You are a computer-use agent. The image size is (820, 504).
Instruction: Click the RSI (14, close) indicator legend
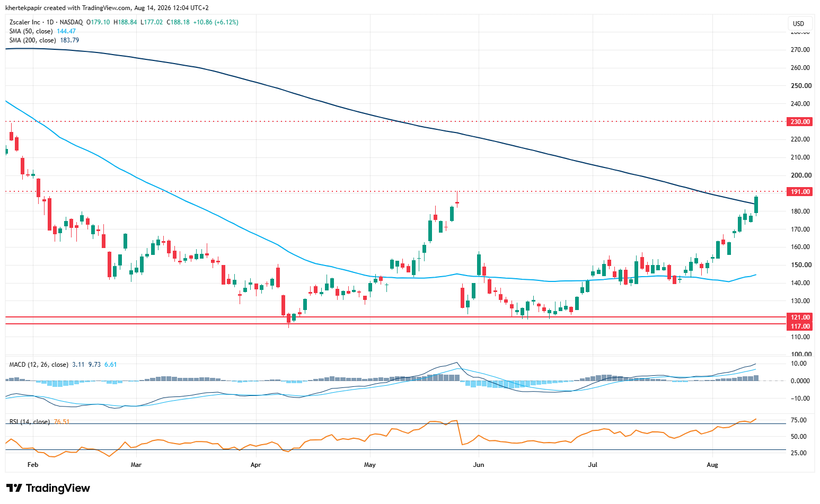30,422
